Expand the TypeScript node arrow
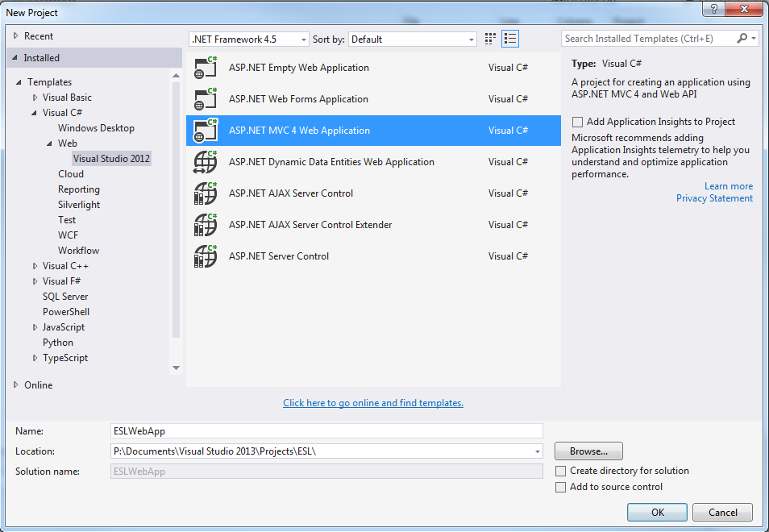 pyautogui.click(x=35, y=357)
